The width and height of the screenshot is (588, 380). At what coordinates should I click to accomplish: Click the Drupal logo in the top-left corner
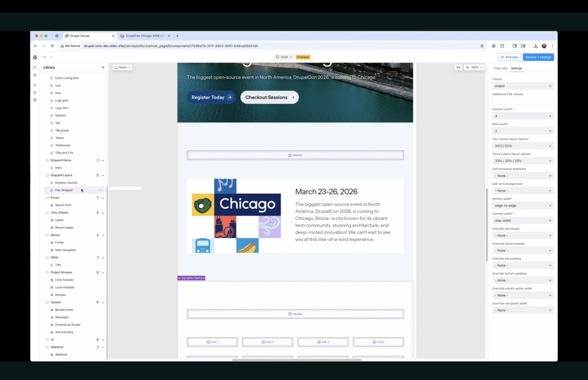point(35,57)
